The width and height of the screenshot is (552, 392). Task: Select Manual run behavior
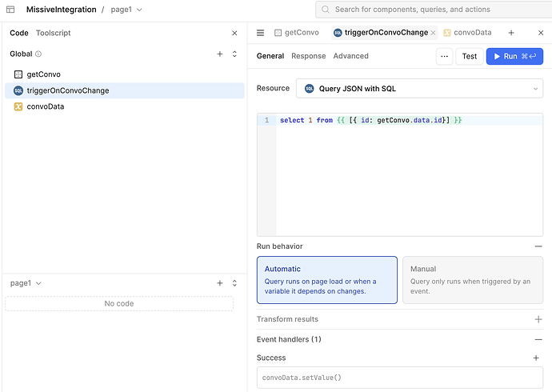pyautogui.click(x=472, y=280)
